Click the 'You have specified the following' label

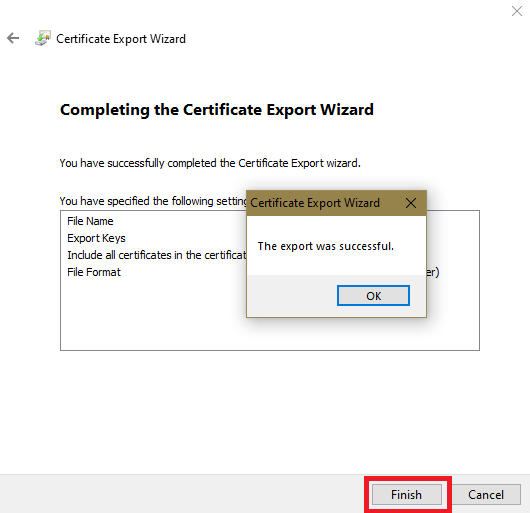point(153,201)
